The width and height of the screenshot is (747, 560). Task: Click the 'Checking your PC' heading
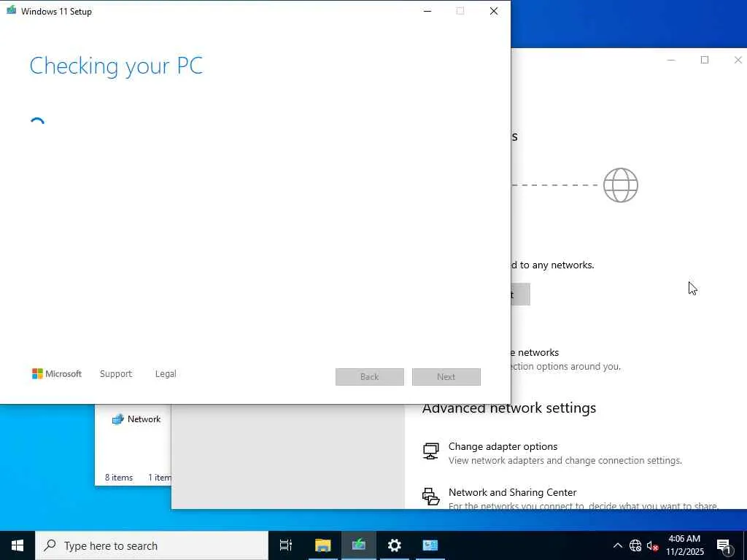116,66
